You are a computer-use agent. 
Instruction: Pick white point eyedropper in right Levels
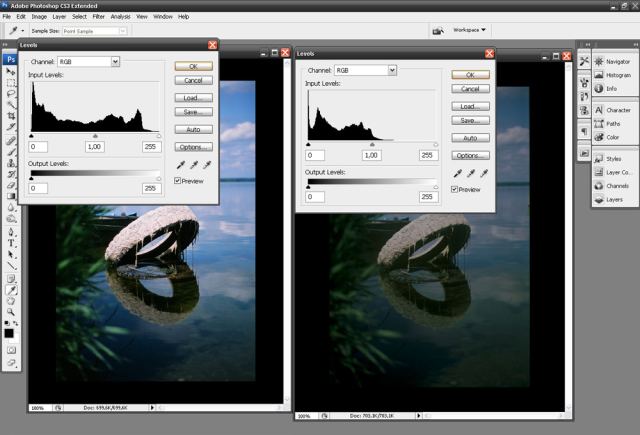484,173
